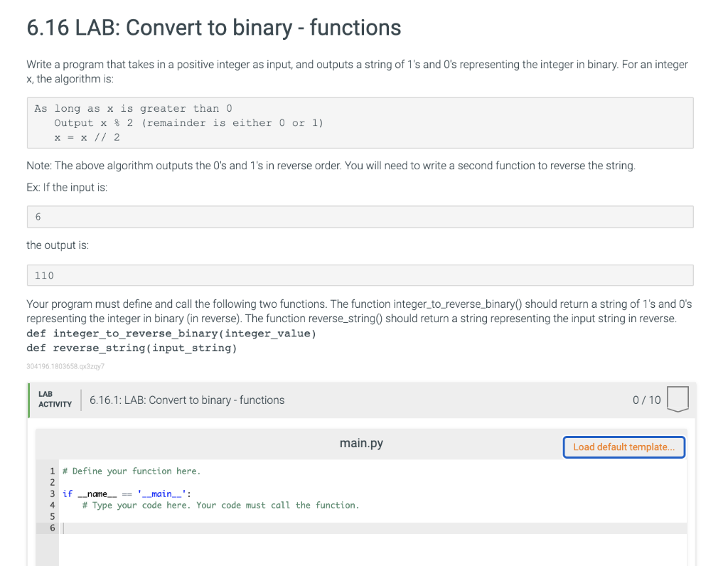This screenshot has height=566, width=728.
Task: Click the grading shield icon near 0/10
Action: [x=678, y=399]
